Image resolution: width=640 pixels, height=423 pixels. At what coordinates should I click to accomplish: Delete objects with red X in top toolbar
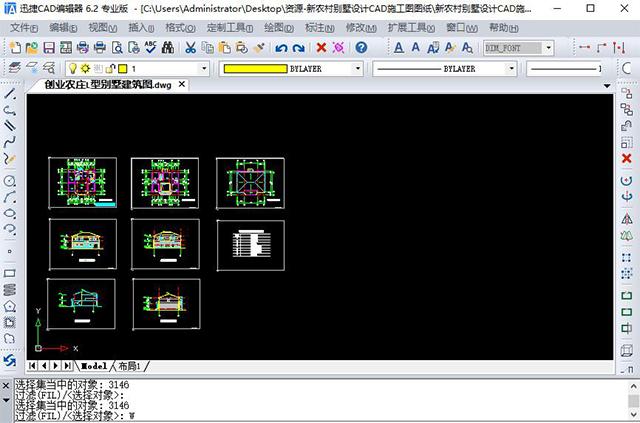pos(321,48)
